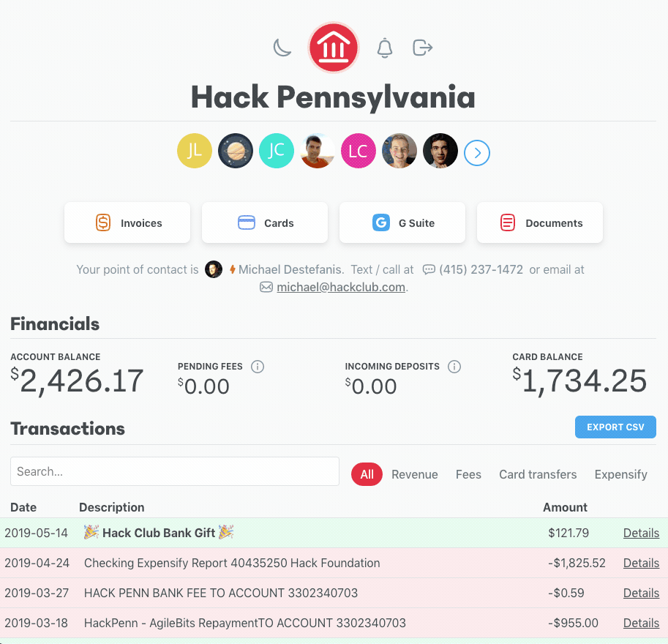Click the amount -$1,825.52
This screenshot has width=668, height=644.
tap(577, 563)
